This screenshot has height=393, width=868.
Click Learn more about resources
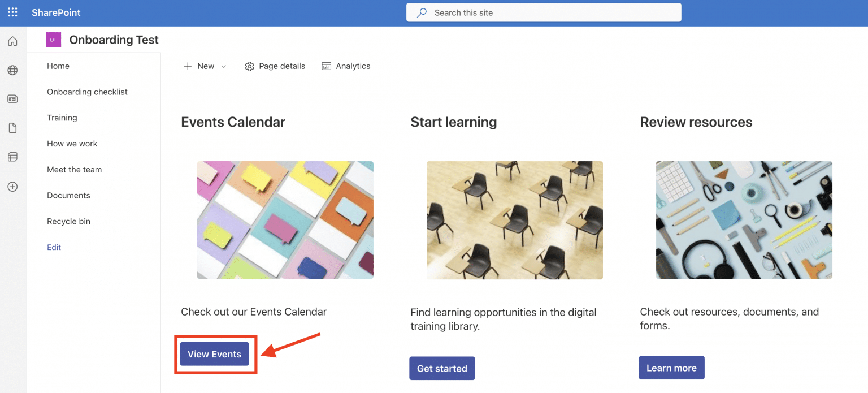click(671, 368)
